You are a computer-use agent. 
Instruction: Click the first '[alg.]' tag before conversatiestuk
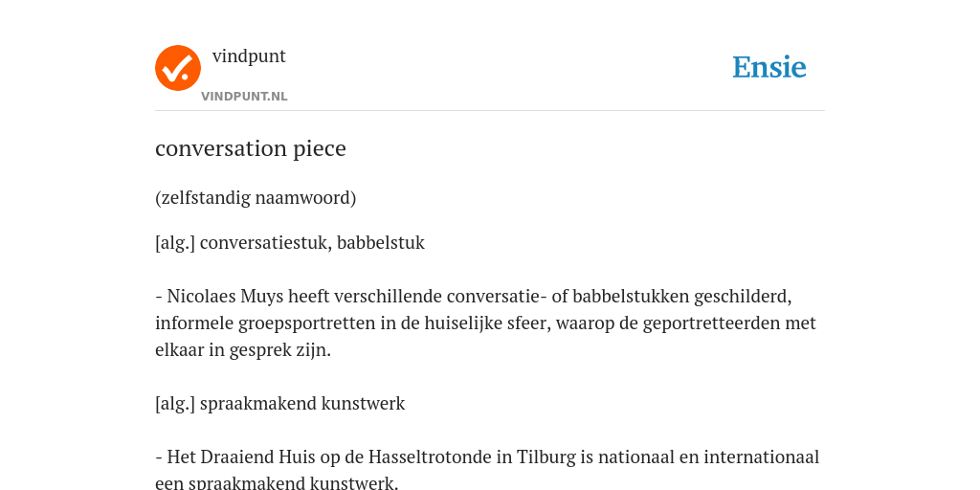pyautogui.click(x=175, y=242)
